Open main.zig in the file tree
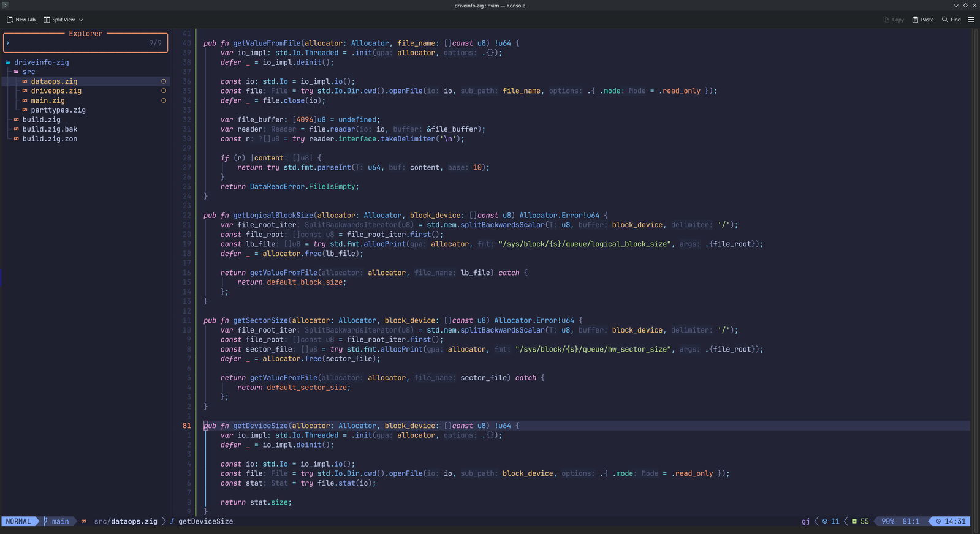 (x=48, y=100)
